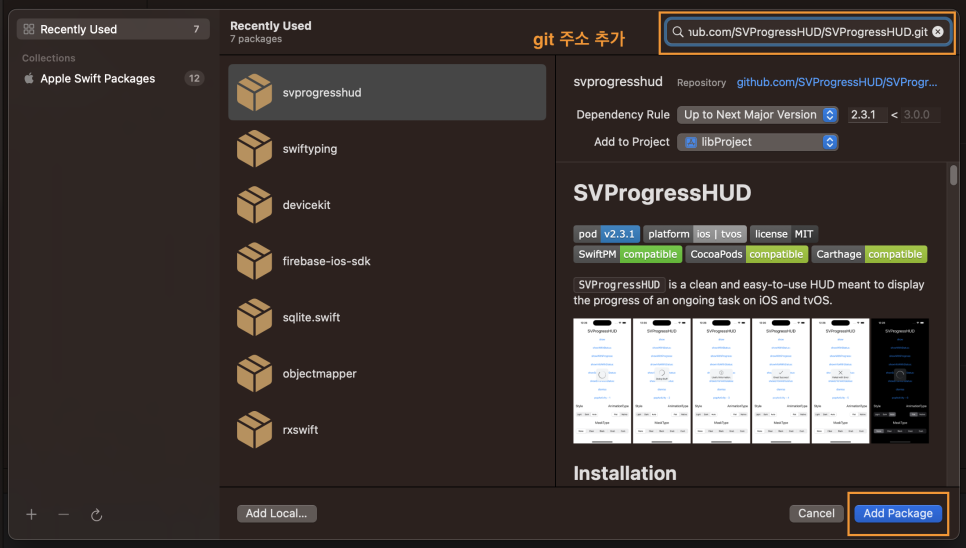Click the CocoaPods compatible badge

pyautogui.click(x=747, y=254)
